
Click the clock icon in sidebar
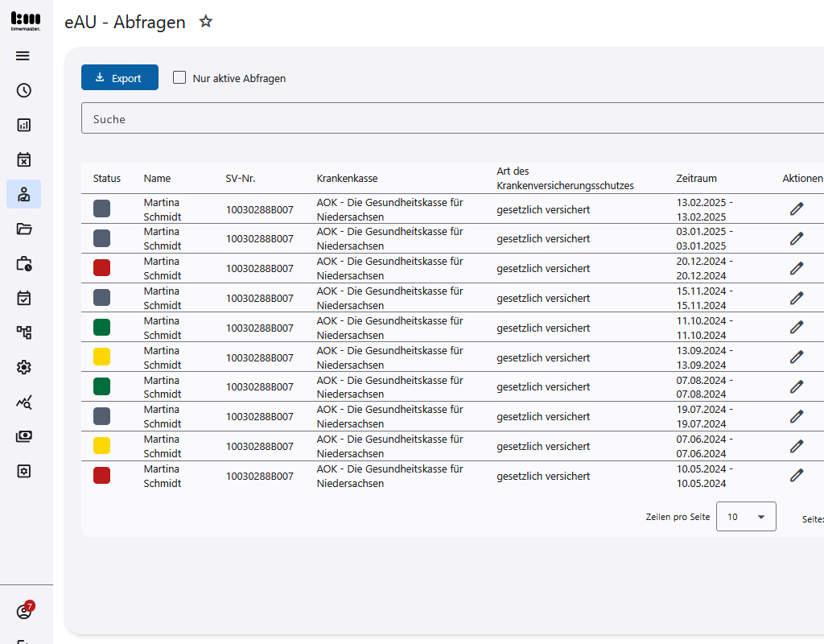pyautogui.click(x=23, y=90)
